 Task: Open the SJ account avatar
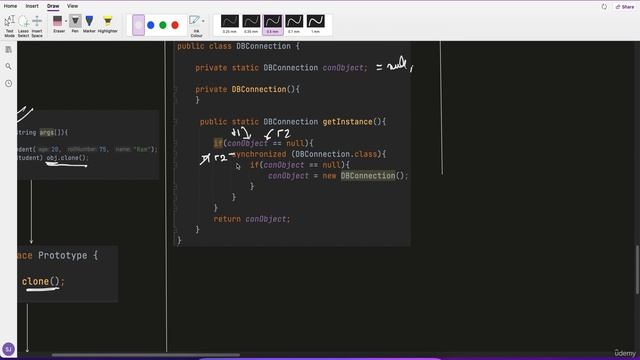(x=9, y=349)
